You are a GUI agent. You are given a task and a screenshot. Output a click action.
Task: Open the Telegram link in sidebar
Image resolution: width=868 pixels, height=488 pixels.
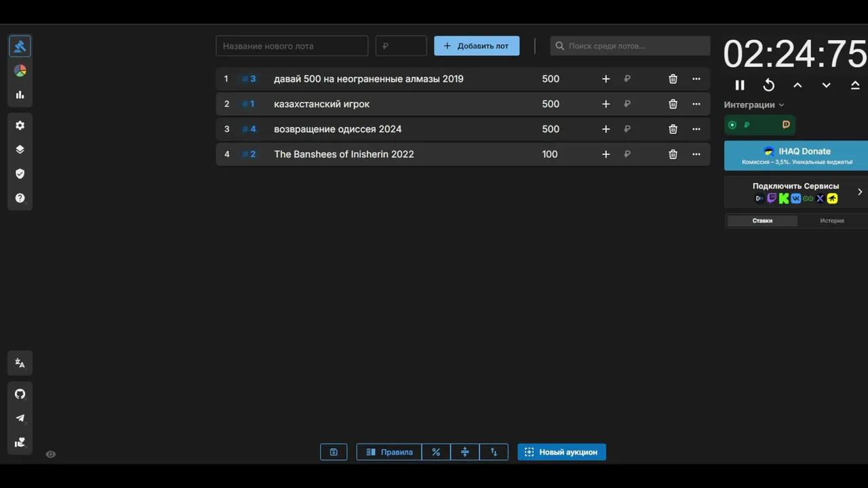click(x=20, y=418)
